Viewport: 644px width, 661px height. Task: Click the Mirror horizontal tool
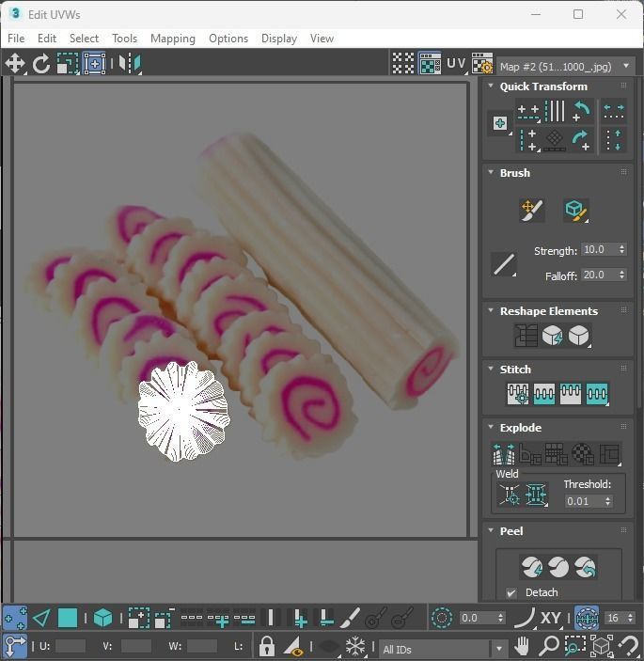130,64
